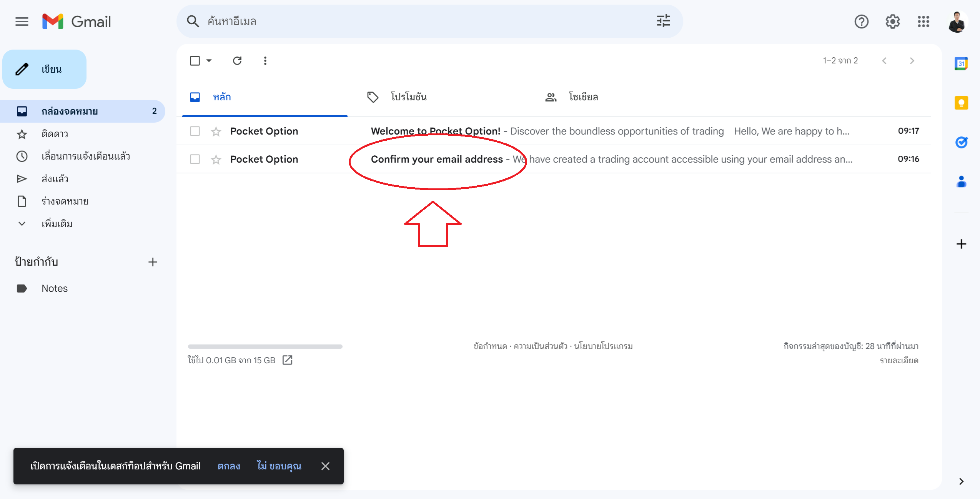Screen dimensions: 980x499
Task: Open the ความเป็นส่วนตัว privacy link
Action: coord(541,346)
